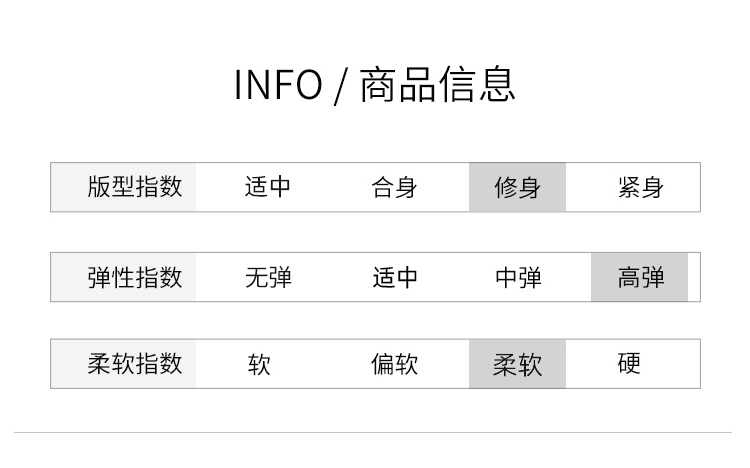Select the 硬 softness option

pos(629,364)
